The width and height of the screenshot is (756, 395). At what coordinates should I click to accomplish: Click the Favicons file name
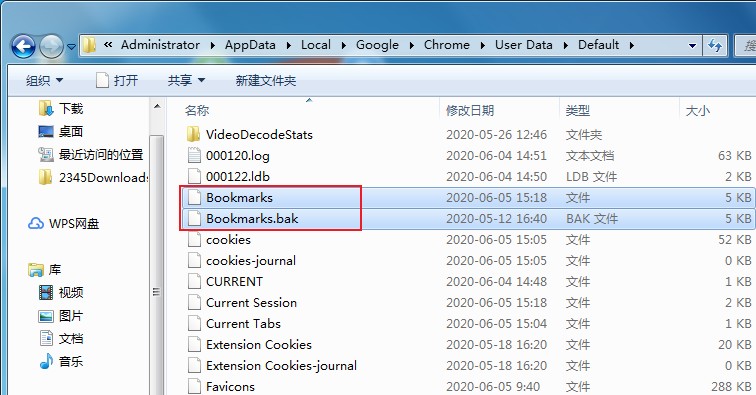(230, 386)
